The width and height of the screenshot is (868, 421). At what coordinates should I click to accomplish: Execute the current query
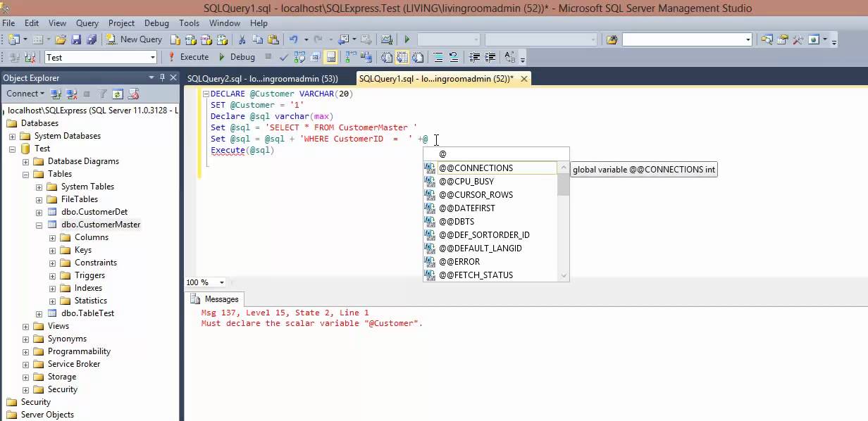(x=188, y=57)
